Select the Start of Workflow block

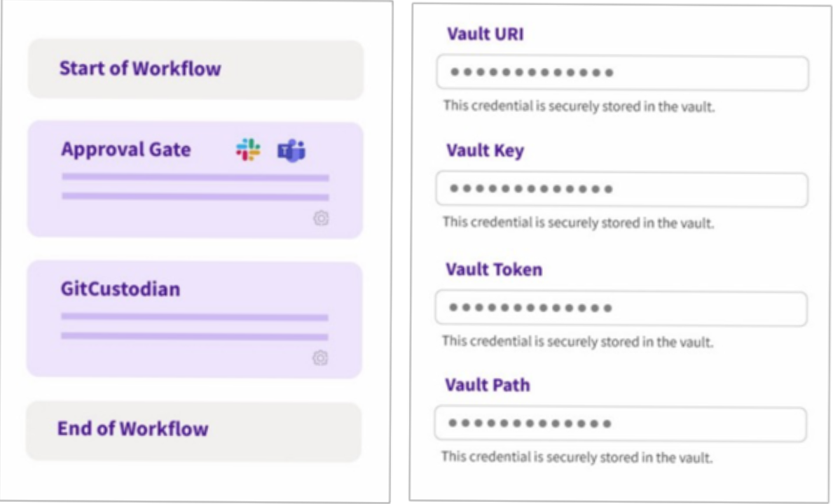point(195,69)
